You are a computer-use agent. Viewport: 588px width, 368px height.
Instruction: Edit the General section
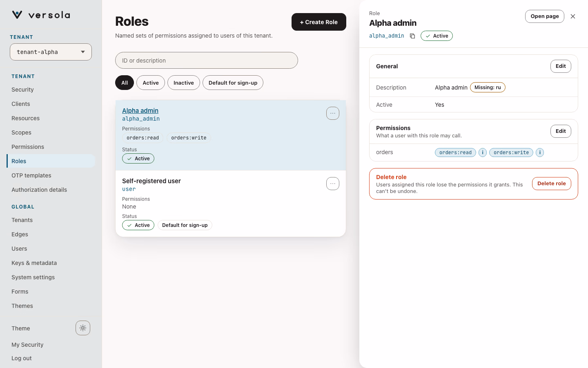[561, 66]
